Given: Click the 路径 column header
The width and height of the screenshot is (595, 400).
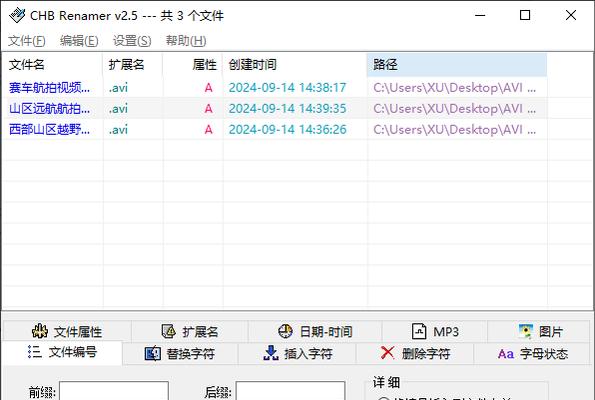Looking at the screenshot, I should click(x=457, y=65).
